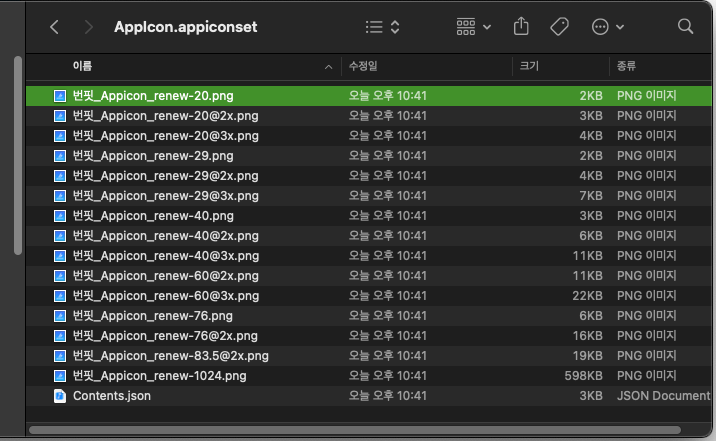
Task: Click the PNG icon of renew-60@3x.png
Action: (x=60, y=296)
